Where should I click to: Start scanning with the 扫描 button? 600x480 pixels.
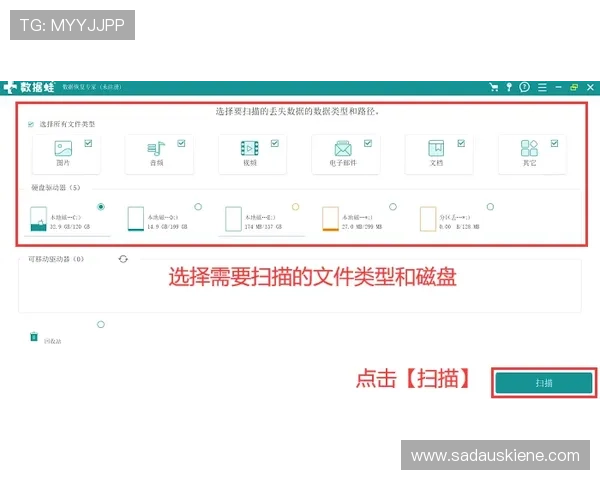coord(544,383)
